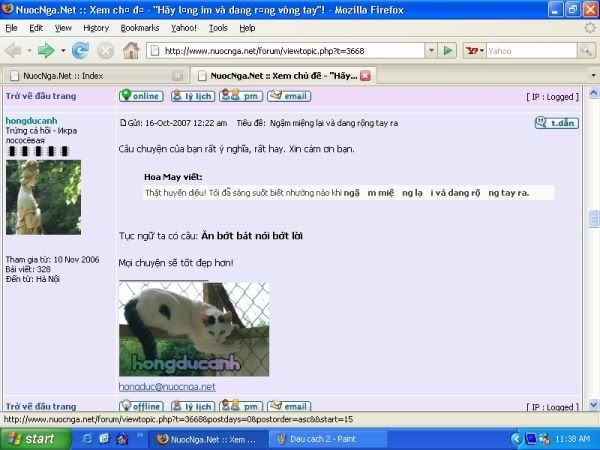Go to Firefox Home page icon
This screenshot has height=450, width=600.
131,50
